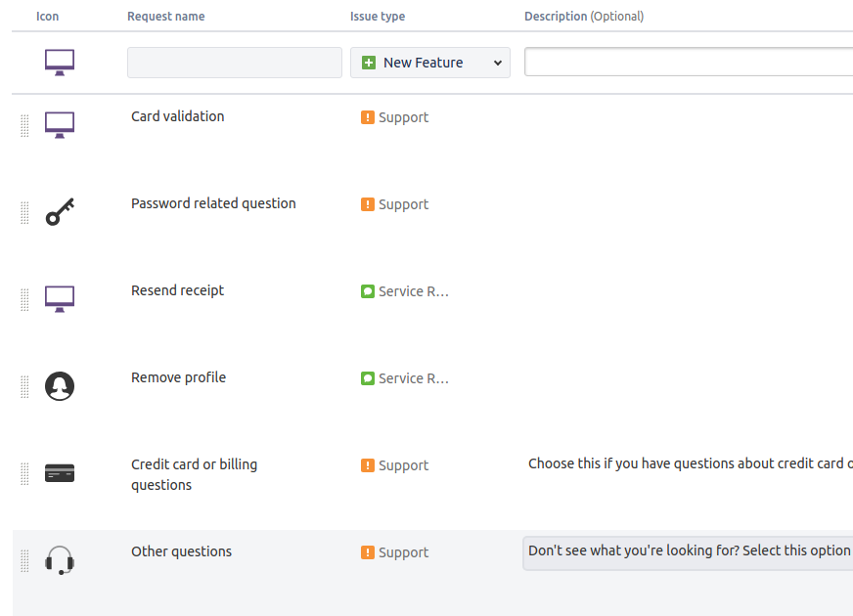Viewport: 853px width, 616px height.
Task: Focus the empty Request name input field
Action: pyautogui.click(x=235, y=63)
